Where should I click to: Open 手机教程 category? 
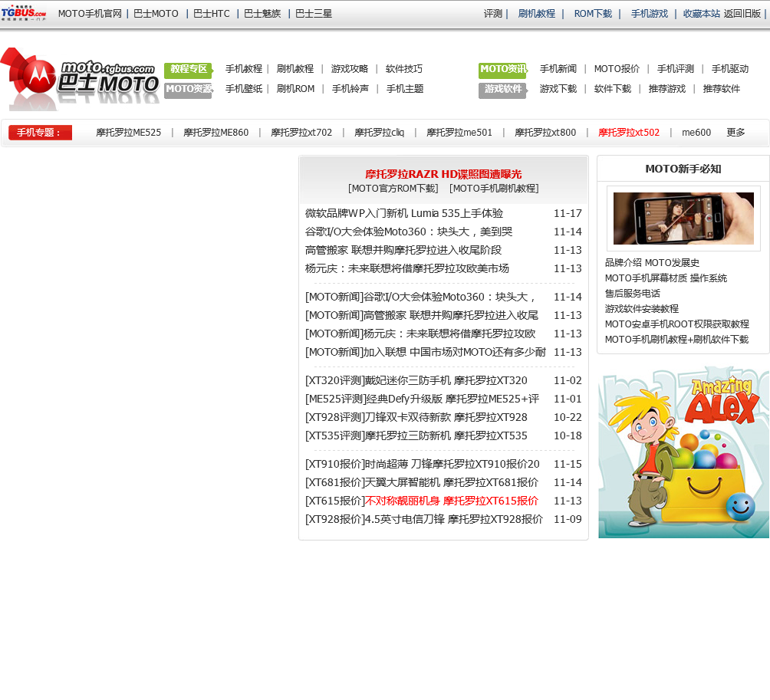click(x=244, y=69)
